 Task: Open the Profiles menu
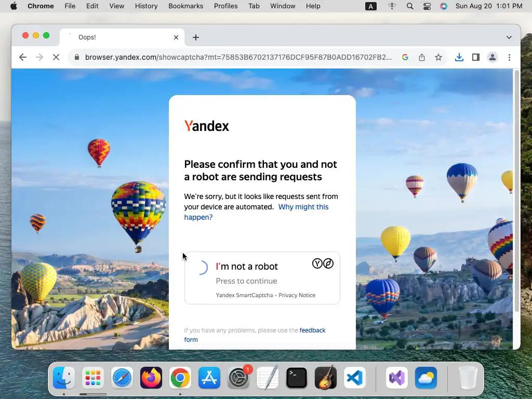(225, 6)
